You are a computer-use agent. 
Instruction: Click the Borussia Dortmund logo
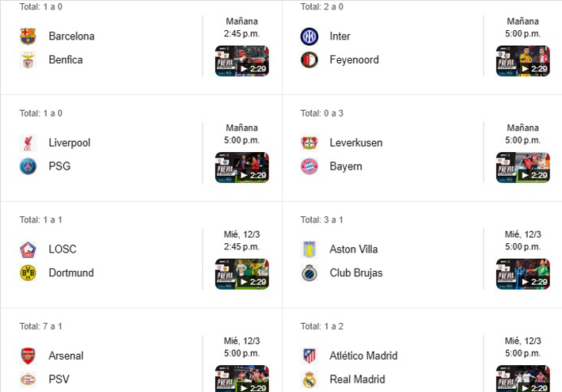point(28,272)
